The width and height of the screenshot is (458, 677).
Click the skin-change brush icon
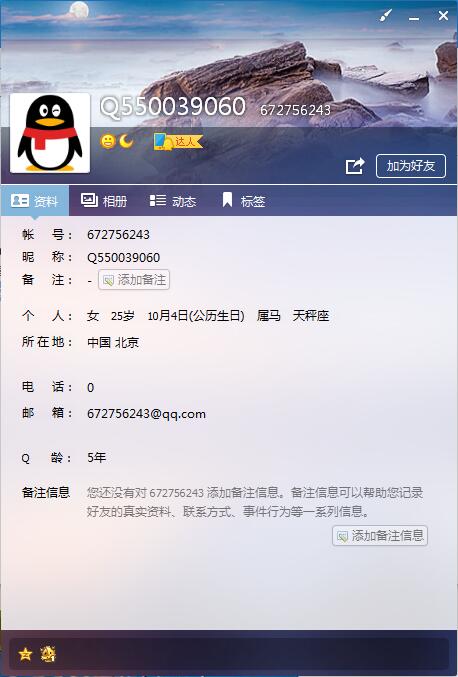tap(385, 16)
